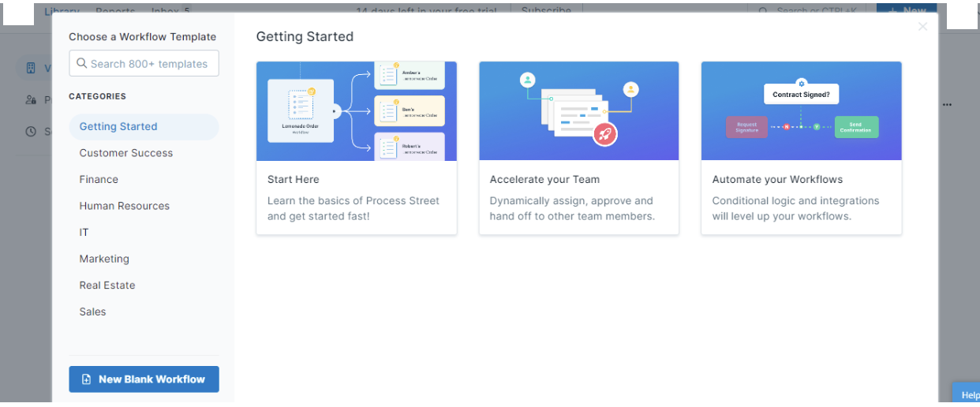Select Getting Started category
Image resolution: width=980 pixels, height=407 pixels.
click(x=144, y=126)
